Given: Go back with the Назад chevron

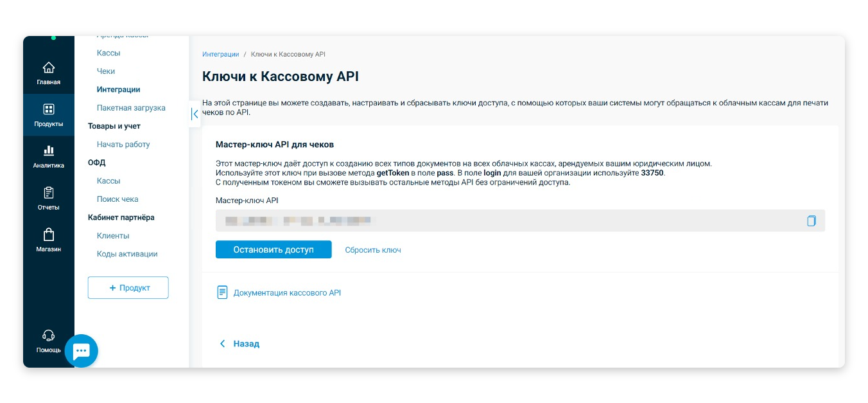Looking at the screenshot, I should tap(223, 344).
